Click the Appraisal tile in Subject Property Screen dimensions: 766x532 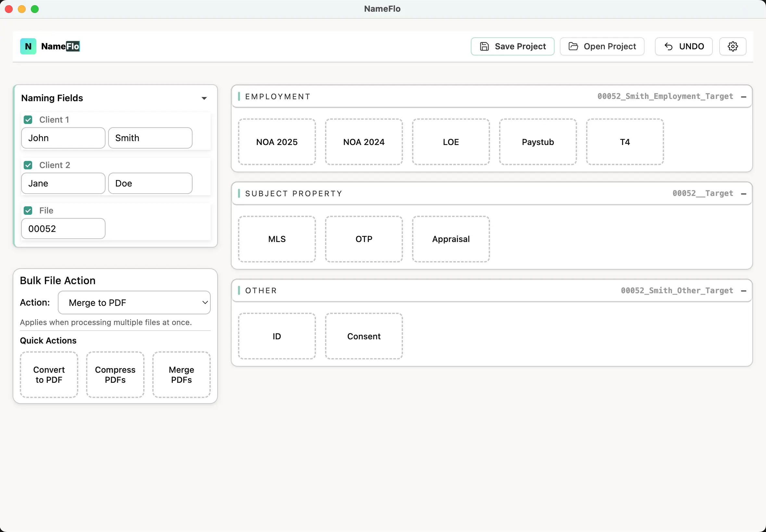451,239
